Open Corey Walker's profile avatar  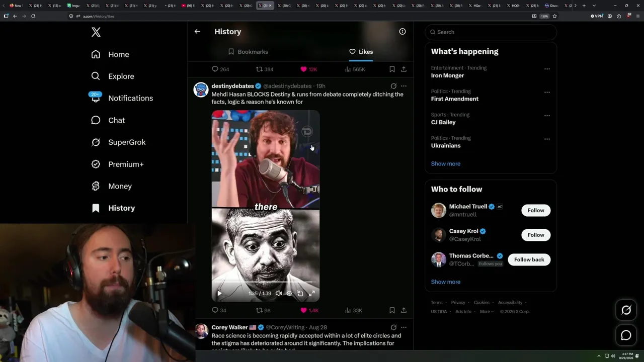click(x=201, y=331)
